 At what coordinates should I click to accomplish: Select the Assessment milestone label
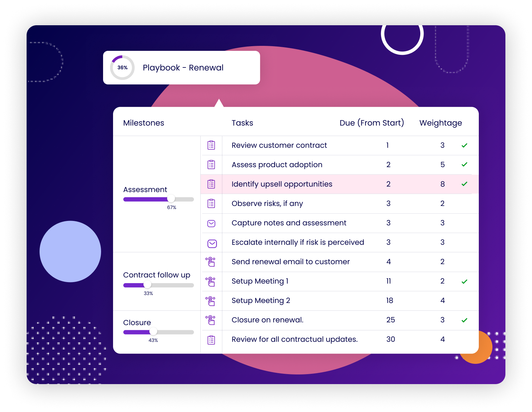(145, 189)
